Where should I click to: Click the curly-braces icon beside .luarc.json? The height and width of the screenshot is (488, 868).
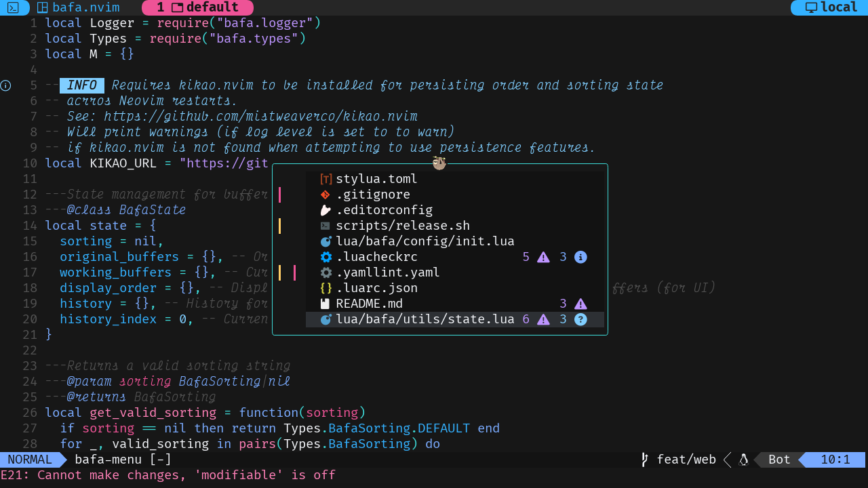pos(325,288)
